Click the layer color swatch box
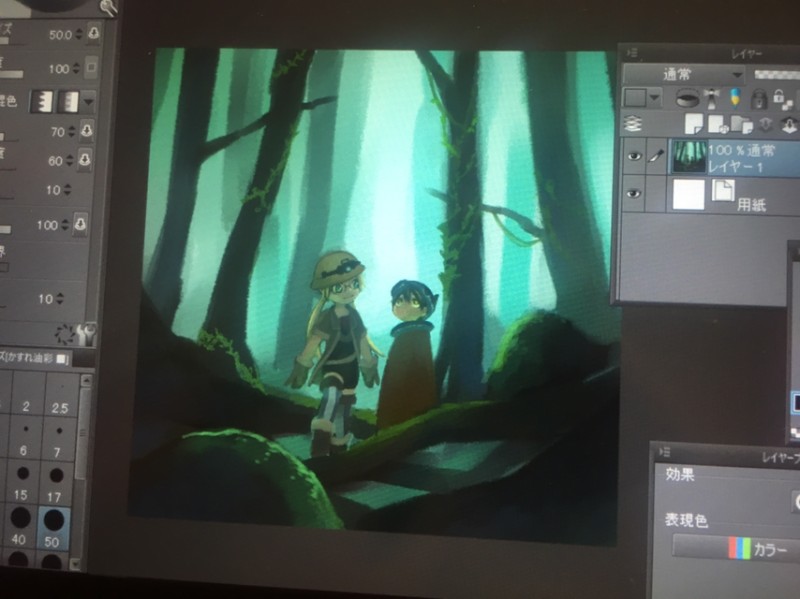This screenshot has height=599, width=800. pos(635,97)
